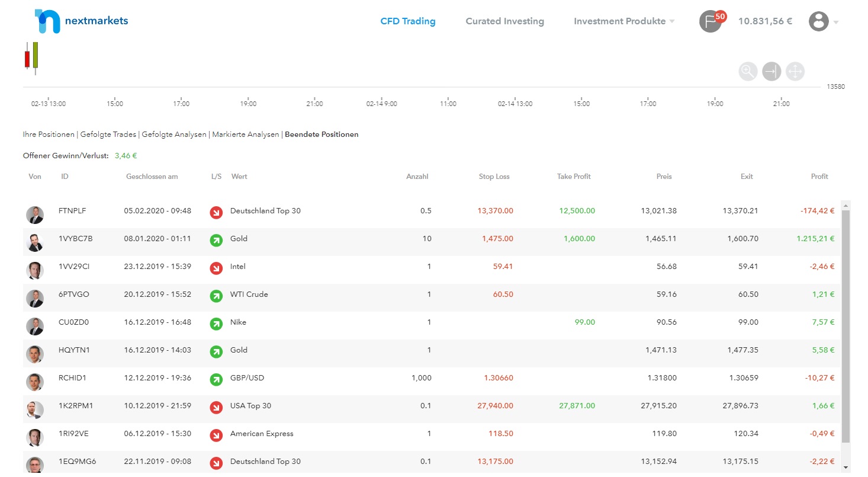Open the notifications flag icon with badge 50
Viewport: 868px width, 477px height.
point(712,21)
